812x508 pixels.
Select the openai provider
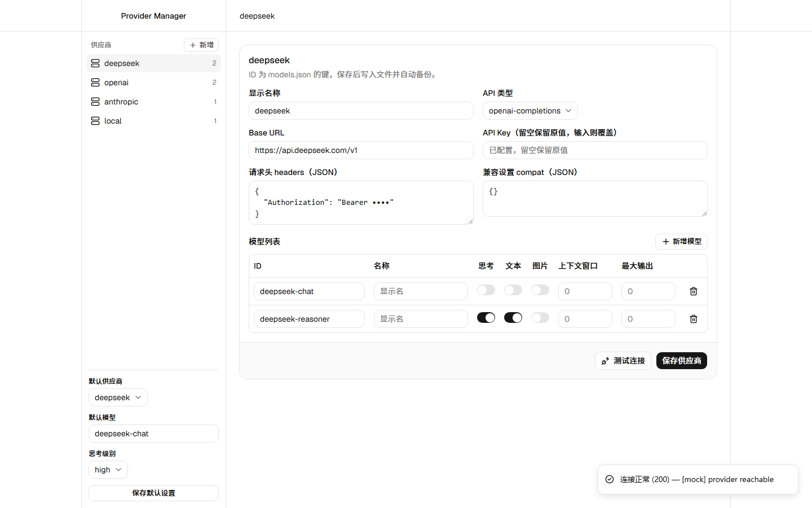point(153,82)
